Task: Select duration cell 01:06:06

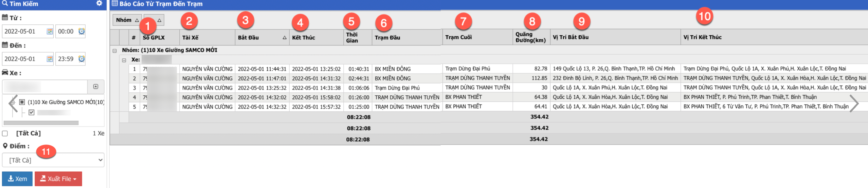Action: click(358, 88)
